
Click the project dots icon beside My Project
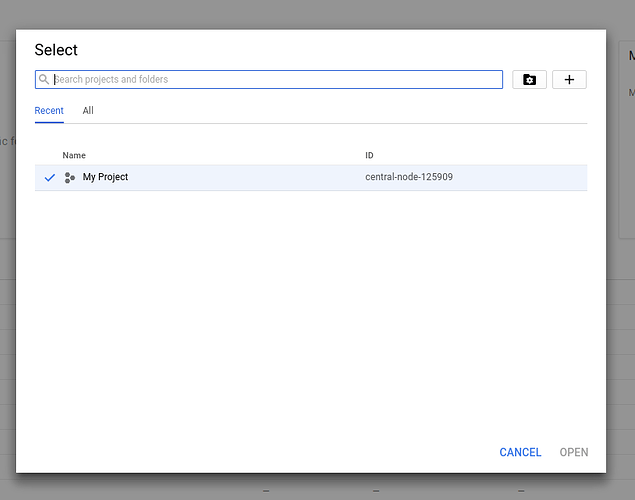click(x=70, y=177)
